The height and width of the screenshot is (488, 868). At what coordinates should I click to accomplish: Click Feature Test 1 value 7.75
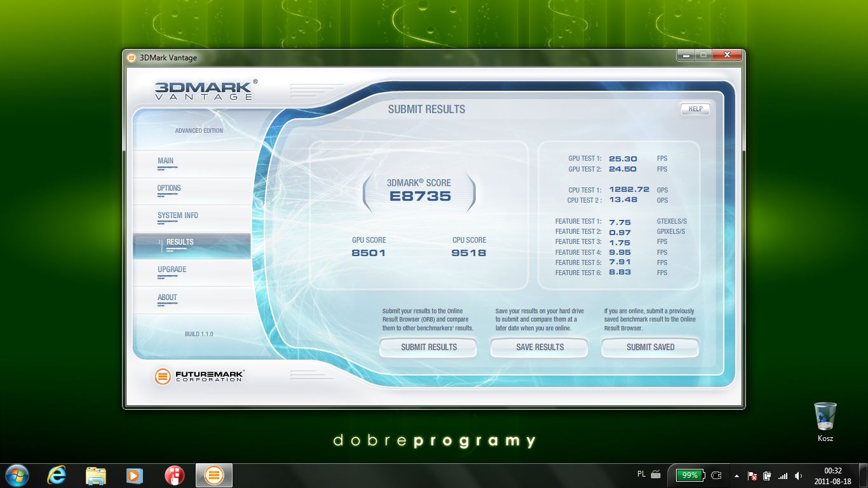pos(620,222)
